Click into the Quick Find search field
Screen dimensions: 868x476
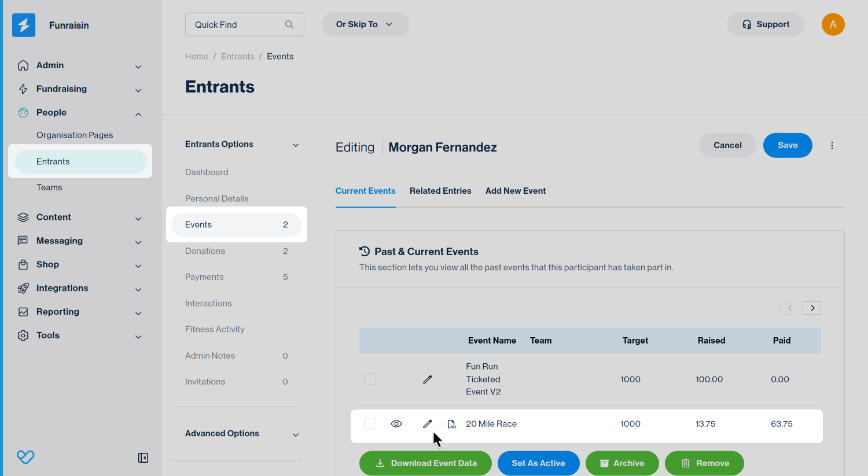[237, 25]
